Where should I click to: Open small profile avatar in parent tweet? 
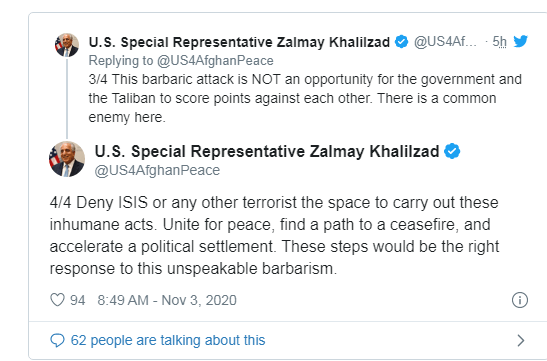[67, 45]
